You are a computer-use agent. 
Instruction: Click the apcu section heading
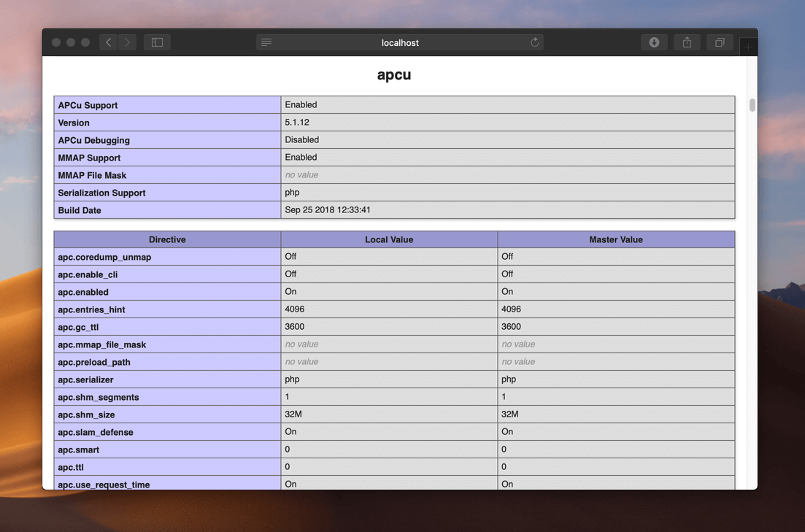click(x=394, y=75)
